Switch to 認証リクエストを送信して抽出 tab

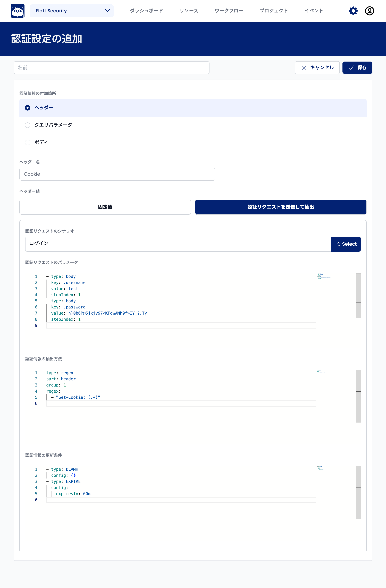280,207
